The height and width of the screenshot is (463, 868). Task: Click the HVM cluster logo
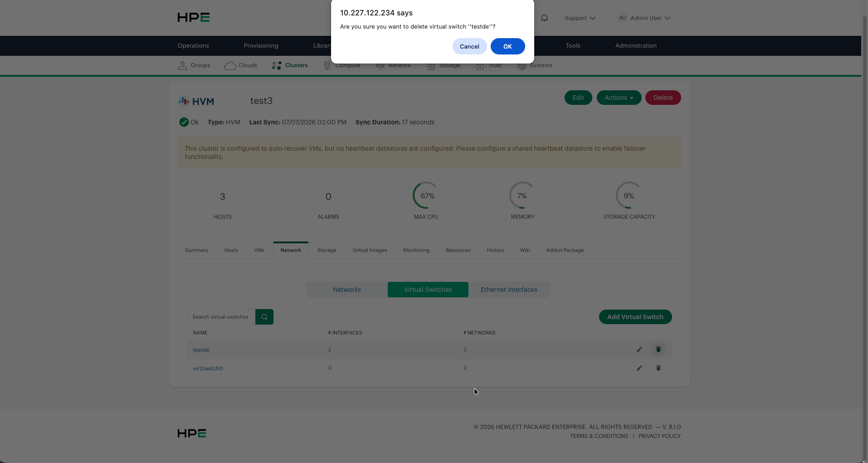coord(196,101)
